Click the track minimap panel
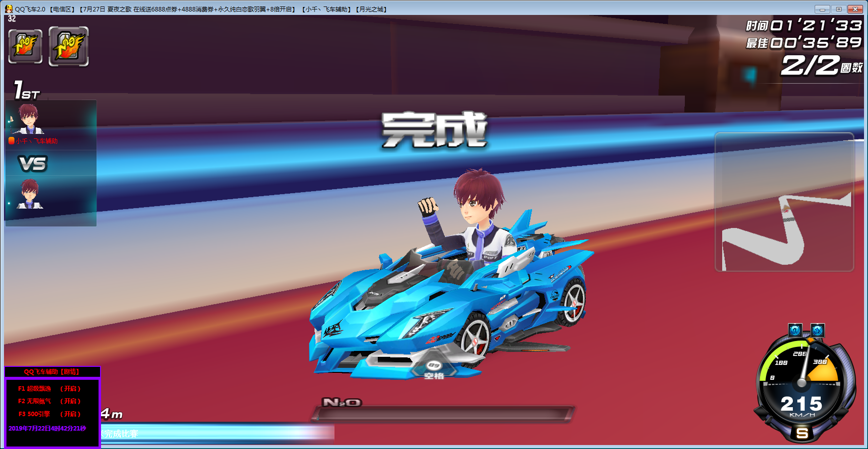The image size is (868, 449). pyautogui.click(x=784, y=202)
